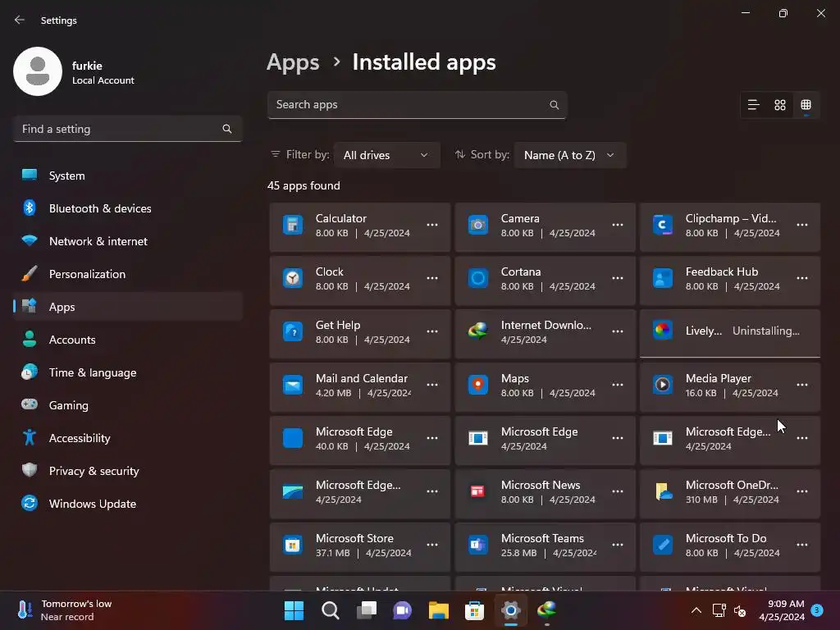
Task: Click the Search apps input field
Action: point(417,105)
